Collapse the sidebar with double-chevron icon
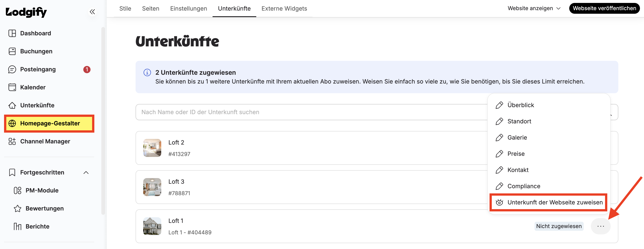Viewport: 644px width, 249px height. click(x=92, y=12)
